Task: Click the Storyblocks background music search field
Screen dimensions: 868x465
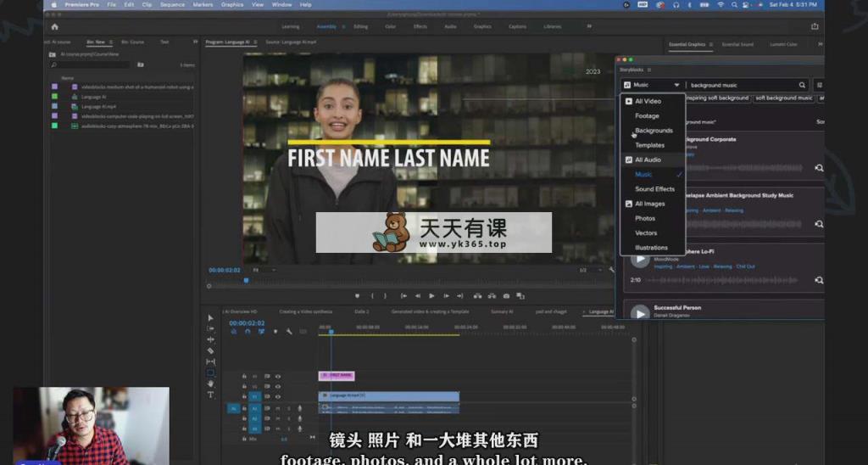Action: [741, 85]
